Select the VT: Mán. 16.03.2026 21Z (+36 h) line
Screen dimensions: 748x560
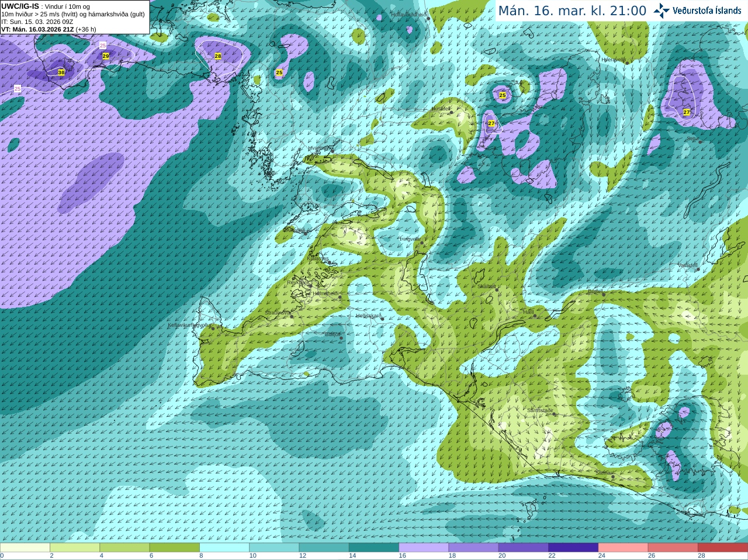(49, 29)
